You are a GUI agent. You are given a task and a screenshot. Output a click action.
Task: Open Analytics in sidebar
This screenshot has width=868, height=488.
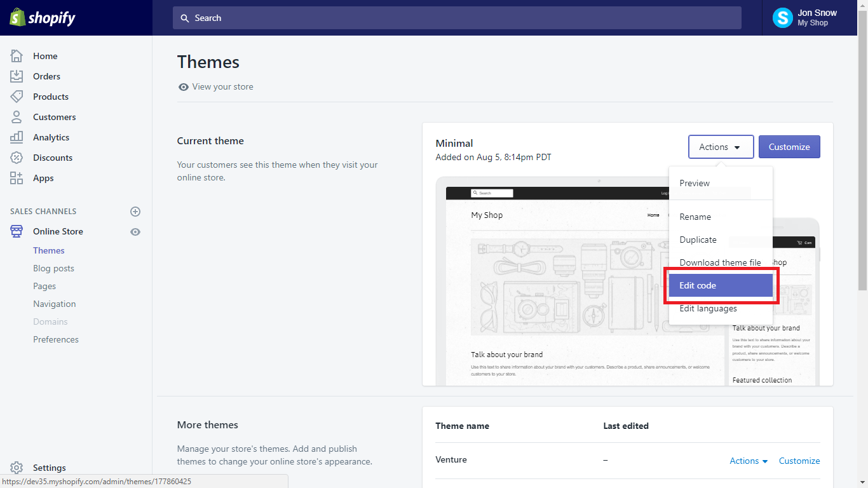click(x=51, y=137)
